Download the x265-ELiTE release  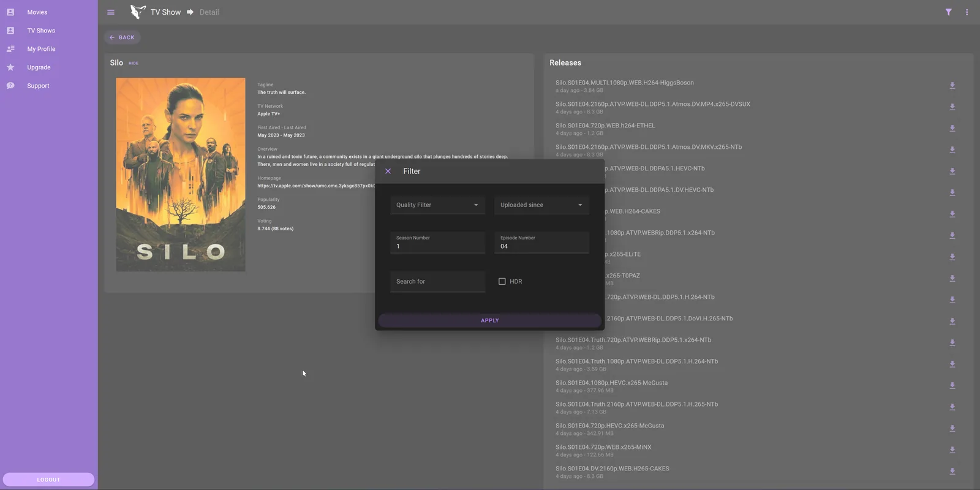(952, 257)
